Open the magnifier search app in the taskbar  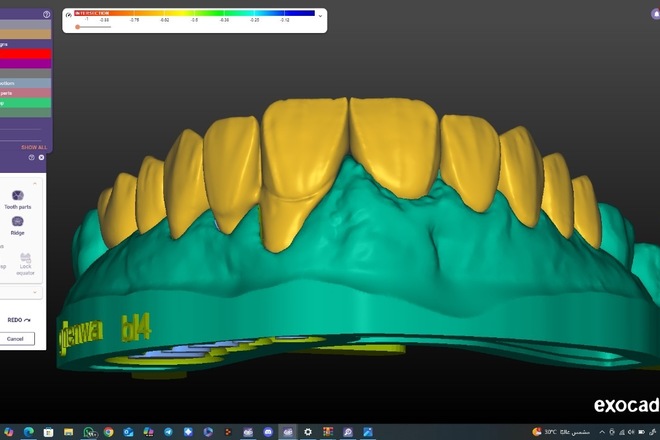(x=348, y=432)
